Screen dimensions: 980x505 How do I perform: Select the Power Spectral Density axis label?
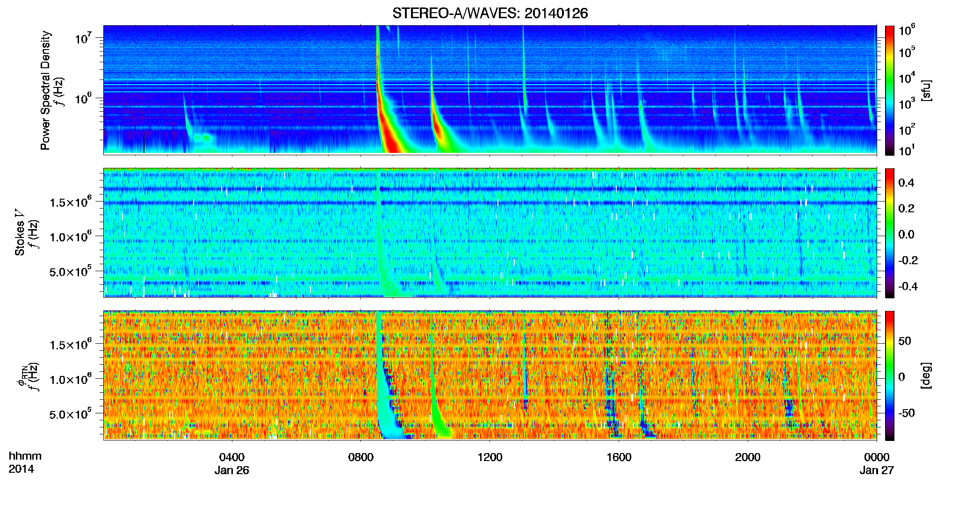click(x=45, y=90)
